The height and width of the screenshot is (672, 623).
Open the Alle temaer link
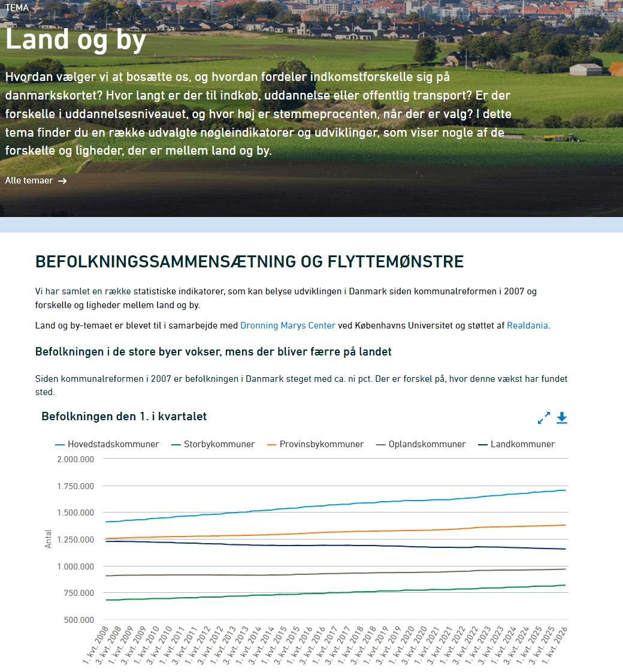click(36, 181)
